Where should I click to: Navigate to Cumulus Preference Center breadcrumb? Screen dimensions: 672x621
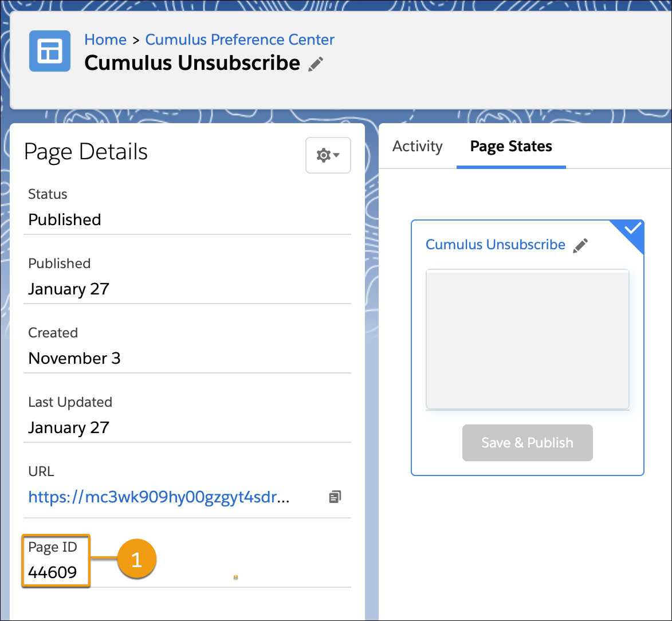click(239, 40)
